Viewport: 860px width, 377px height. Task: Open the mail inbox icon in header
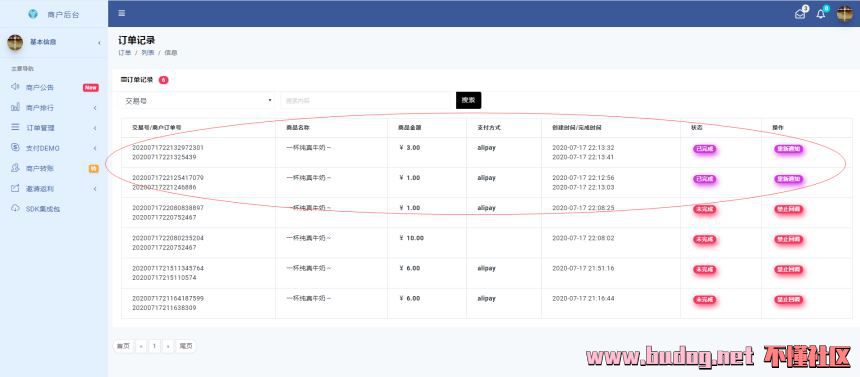click(800, 14)
